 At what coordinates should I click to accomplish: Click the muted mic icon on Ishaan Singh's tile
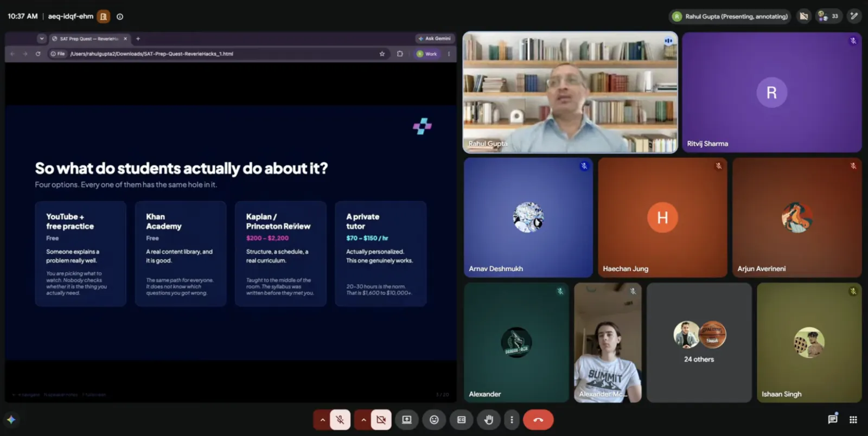click(853, 291)
